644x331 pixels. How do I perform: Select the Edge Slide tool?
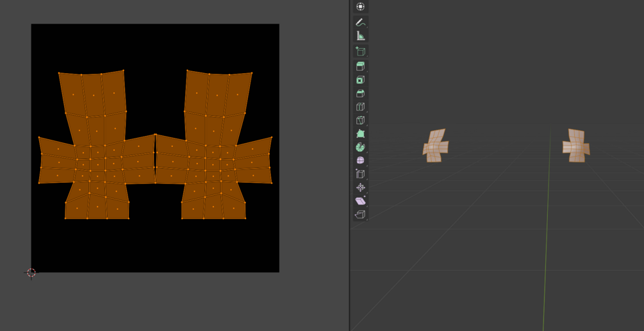point(360,174)
